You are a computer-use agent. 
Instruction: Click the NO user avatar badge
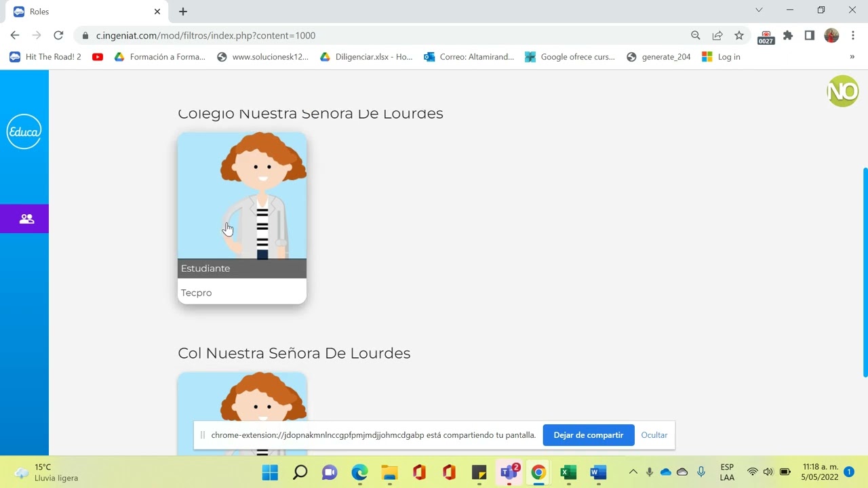843,91
